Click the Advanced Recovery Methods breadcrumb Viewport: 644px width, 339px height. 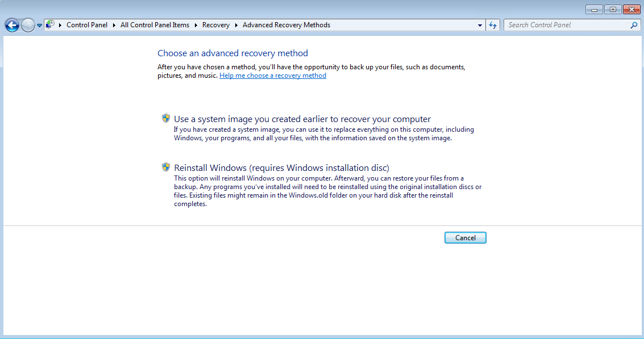tap(286, 25)
